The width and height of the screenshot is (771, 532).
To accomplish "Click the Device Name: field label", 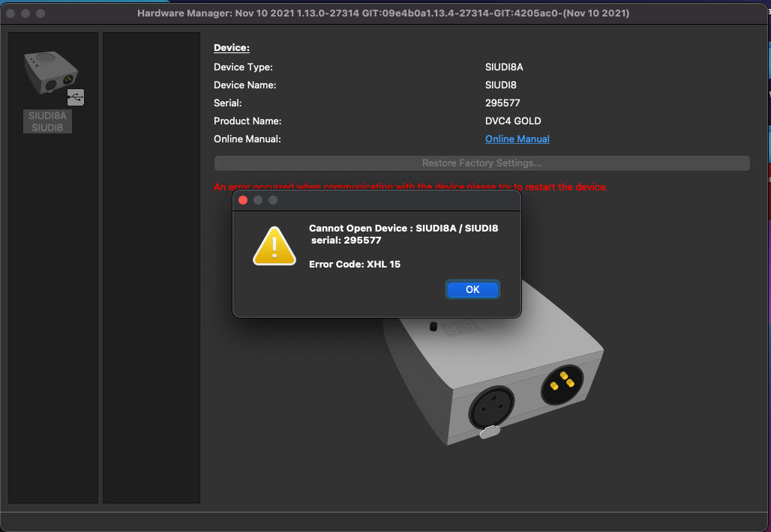I will (x=244, y=85).
